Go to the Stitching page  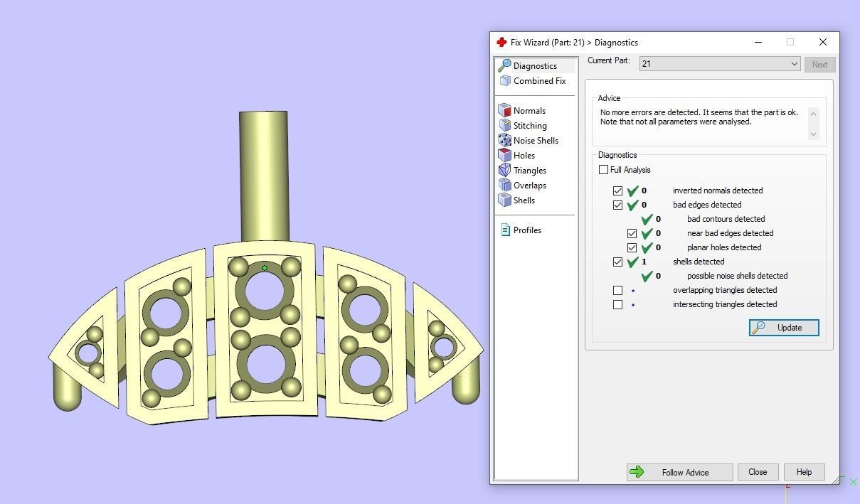(530, 126)
